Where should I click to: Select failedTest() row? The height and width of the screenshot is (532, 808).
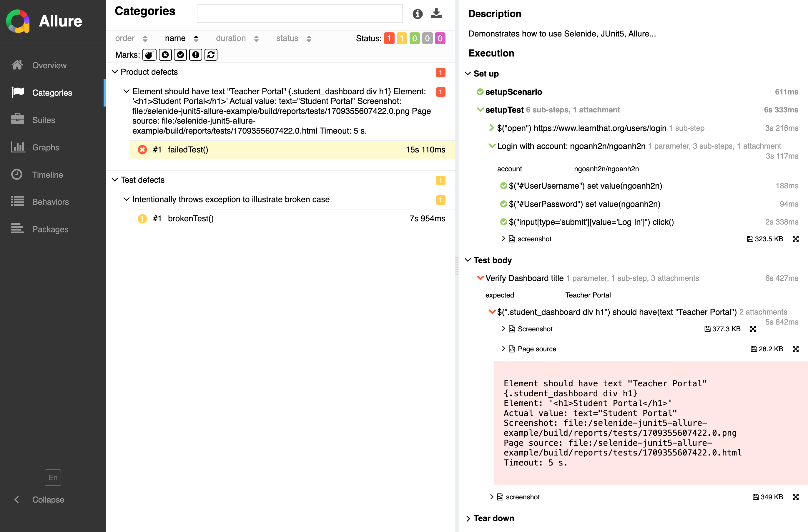(292, 149)
